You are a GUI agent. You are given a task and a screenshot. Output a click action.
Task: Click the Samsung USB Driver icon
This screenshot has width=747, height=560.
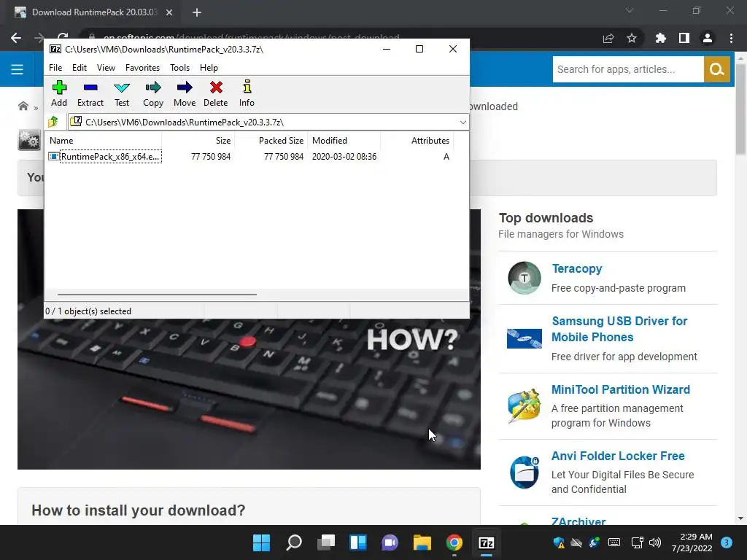(x=525, y=338)
